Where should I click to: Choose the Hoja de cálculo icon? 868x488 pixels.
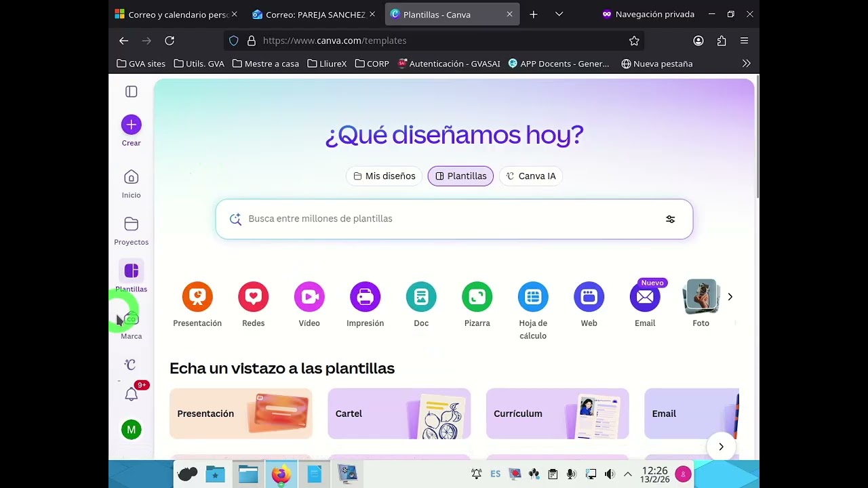pyautogui.click(x=533, y=297)
